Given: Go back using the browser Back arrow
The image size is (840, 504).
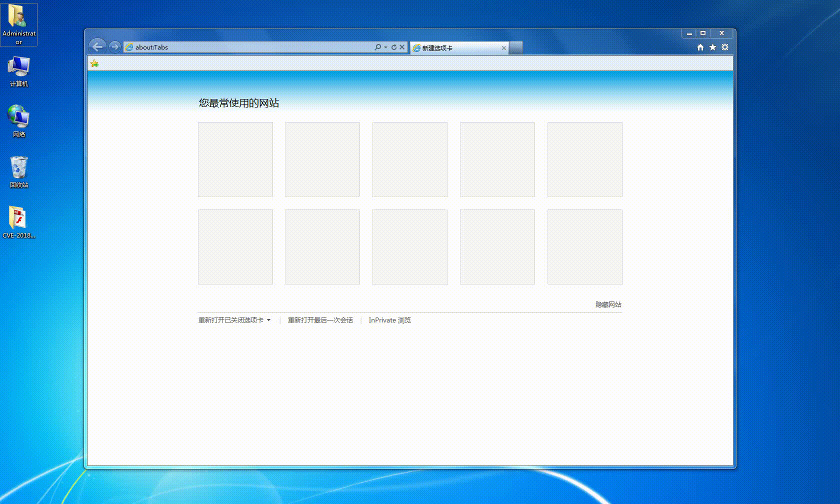Looking at the screenshot, I should 97,47.
